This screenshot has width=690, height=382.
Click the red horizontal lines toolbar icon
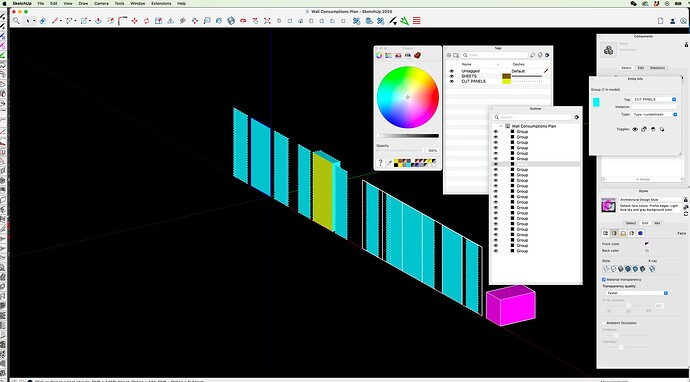point(416,21)
